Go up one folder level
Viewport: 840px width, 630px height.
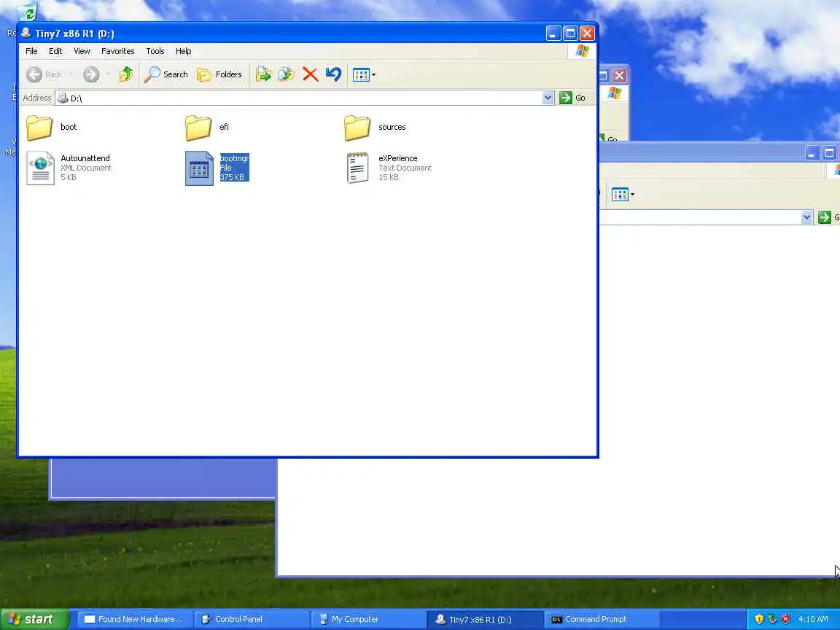(126, 74)
